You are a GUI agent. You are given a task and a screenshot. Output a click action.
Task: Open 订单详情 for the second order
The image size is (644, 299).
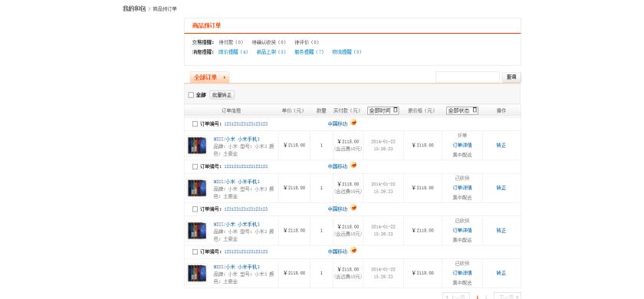pos(462,188)
